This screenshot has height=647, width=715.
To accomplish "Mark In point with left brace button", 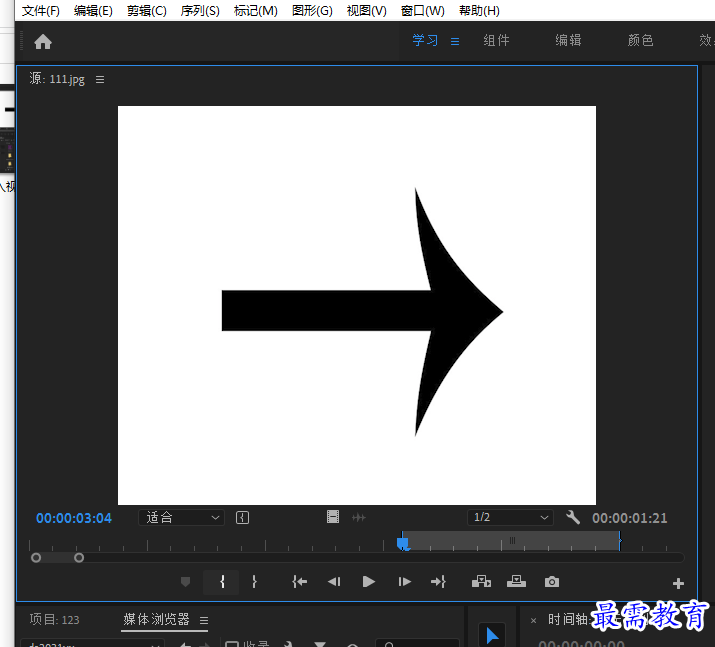I will tap(222, 582).
